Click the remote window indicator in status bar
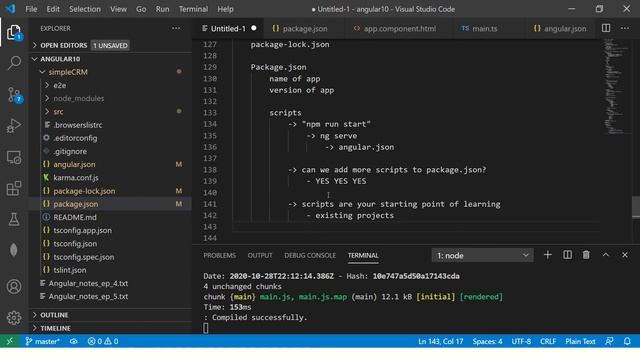Viewport: 640px width, 360px height. tap(10, 341)
